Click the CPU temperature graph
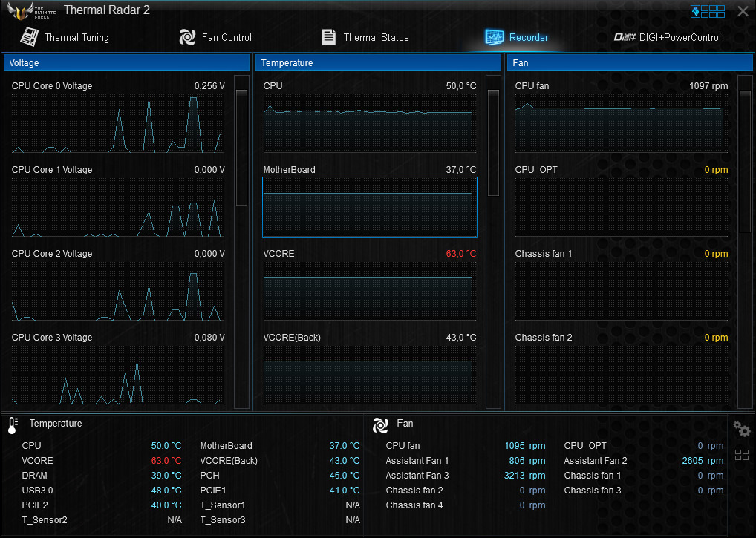Screen dimensions: 756x538 pos(370,123)
